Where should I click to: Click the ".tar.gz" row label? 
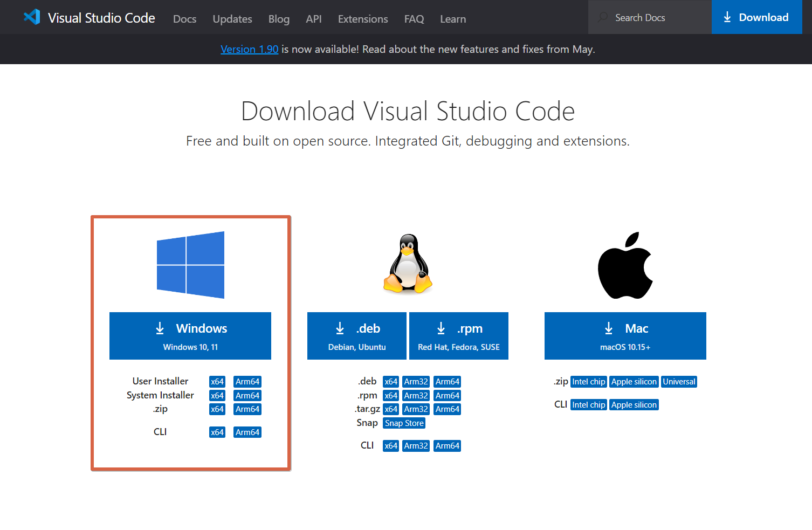tap(367, 409)
